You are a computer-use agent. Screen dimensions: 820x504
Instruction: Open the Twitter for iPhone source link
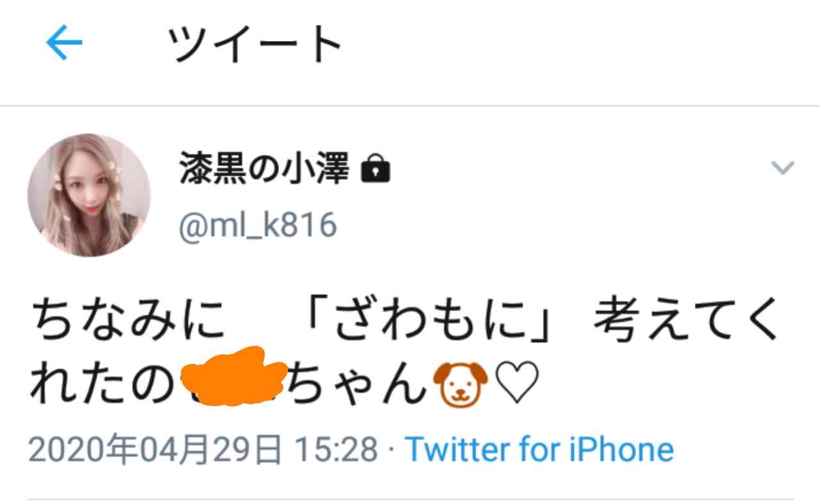pos(539,449)
